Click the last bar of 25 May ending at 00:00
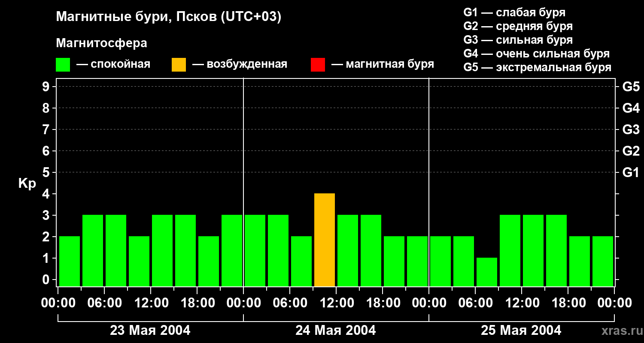Screen dimensions: 644x343 tap(603, 262)
